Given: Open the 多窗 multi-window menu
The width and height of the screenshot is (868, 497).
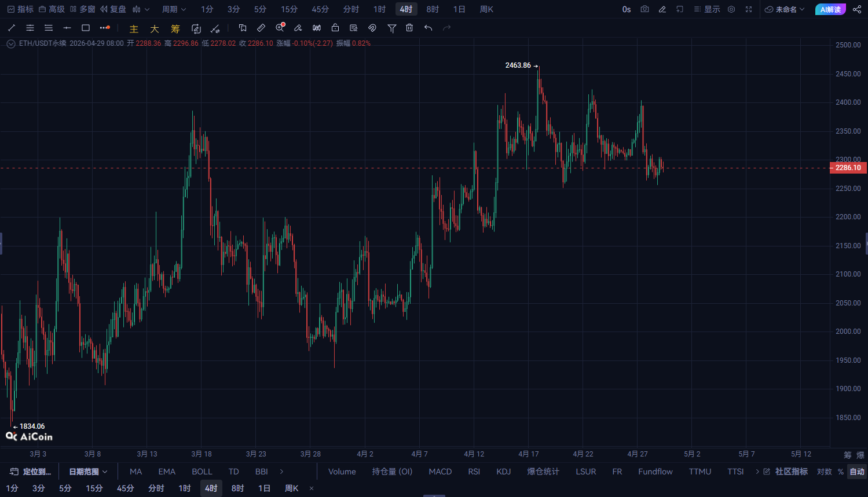Looking at the screenshot, I should pyautogui.click(x=82, y=9).
